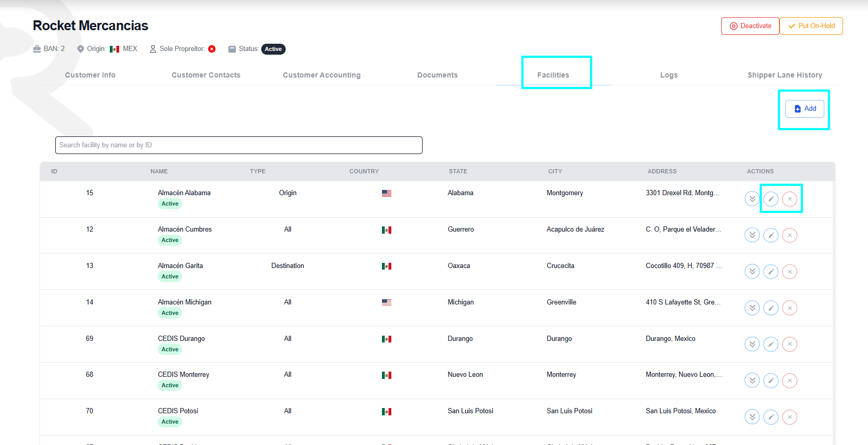Image resolution: width=868 pixels, height=445 pixels.
Task: Expand details for CEDIS Potosí row
Action: click(x=752, y=417)
